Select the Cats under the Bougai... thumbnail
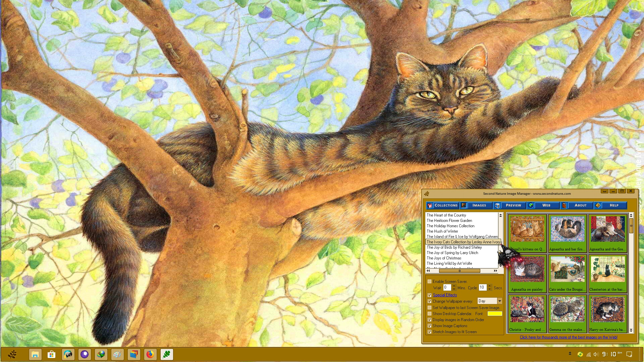Viewport: 644px width, 362px height. [x=568, y=274]
